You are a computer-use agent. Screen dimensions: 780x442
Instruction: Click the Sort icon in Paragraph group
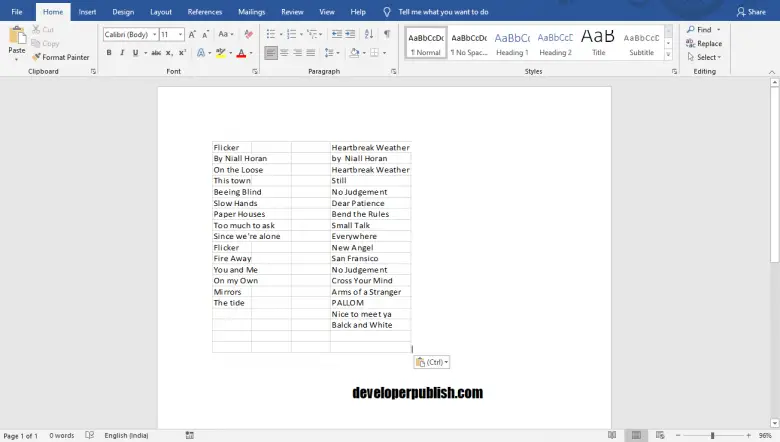370,34
